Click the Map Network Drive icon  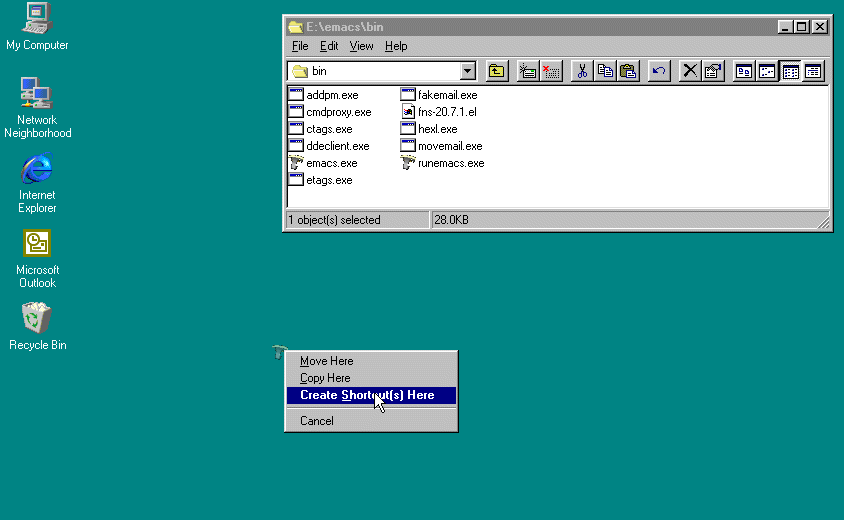click(x=528, y=71)
